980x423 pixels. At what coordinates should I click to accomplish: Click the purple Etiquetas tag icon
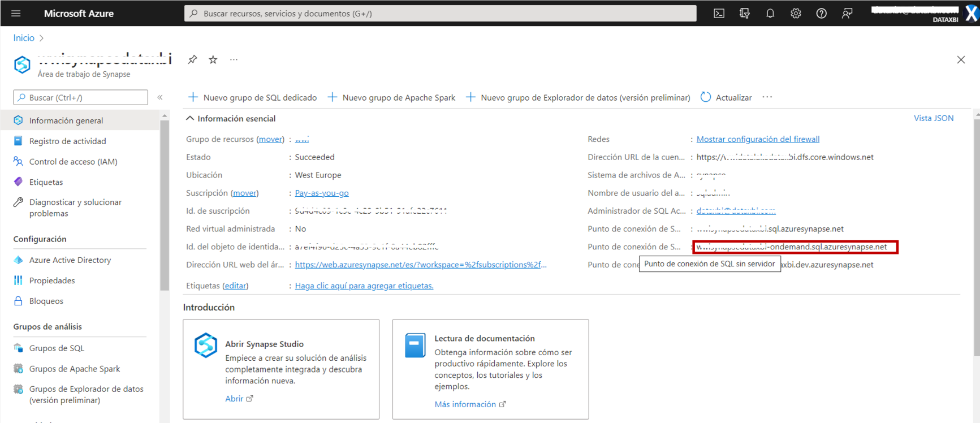(x=18, y=182)
